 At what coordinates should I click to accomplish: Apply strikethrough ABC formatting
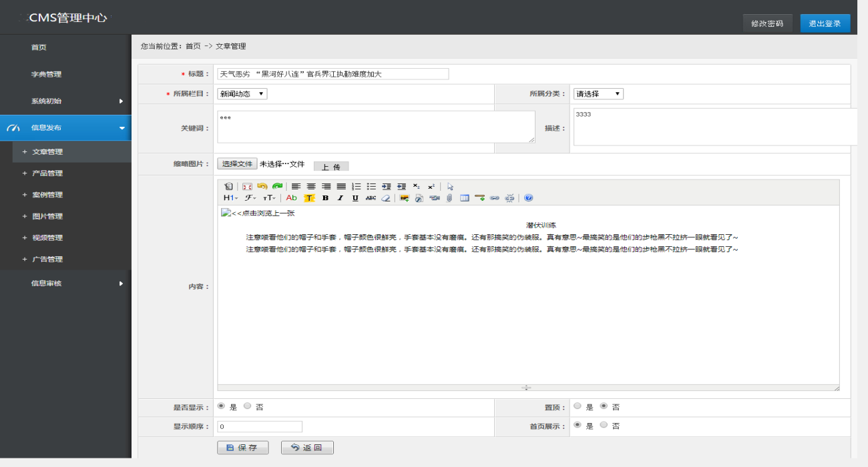(371, 198)
